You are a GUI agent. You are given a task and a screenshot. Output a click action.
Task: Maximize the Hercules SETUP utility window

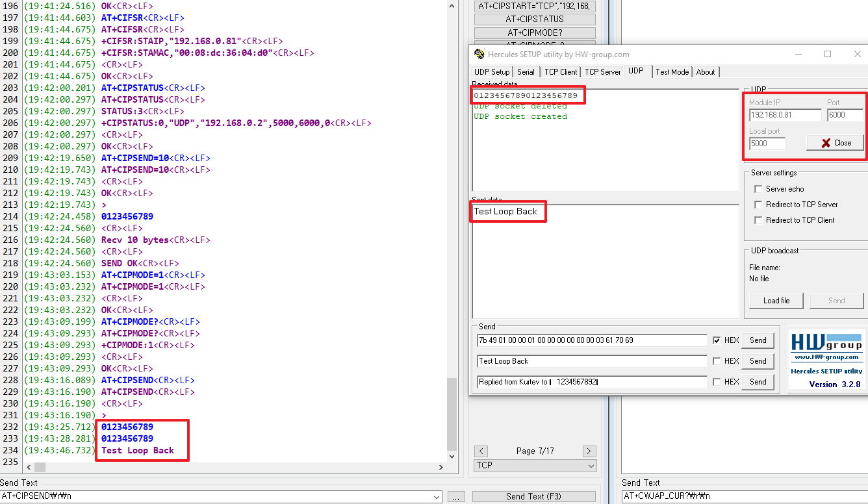coord(828,54)
